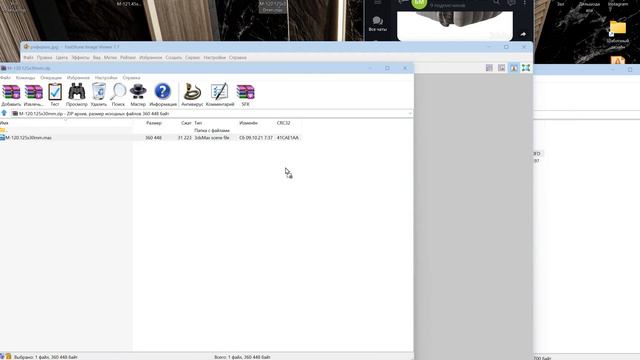This screenshot has width=640, height=360.
Task: Open Файл menu in FastStone Image Viewer
Action: point(28,58)
